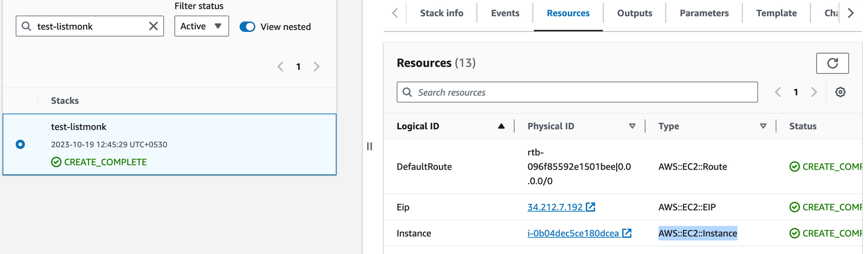868x254 pixels.
Task: Click page number 1 in the resources pagination
Action: [x=796, y=92]
